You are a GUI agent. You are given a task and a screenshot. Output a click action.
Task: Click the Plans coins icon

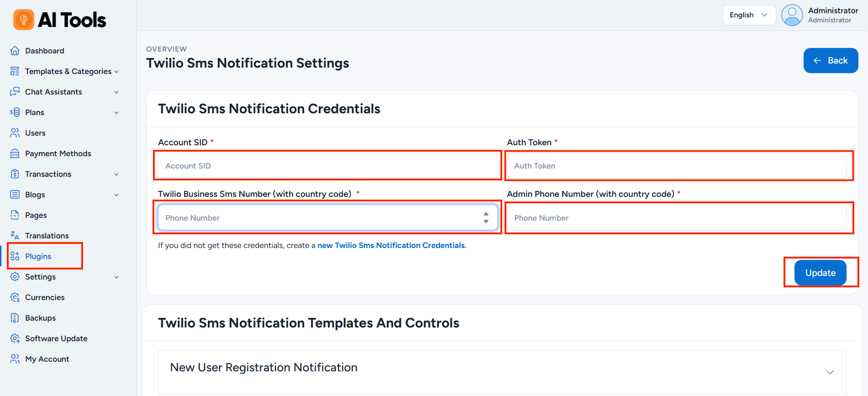[15, 112]
